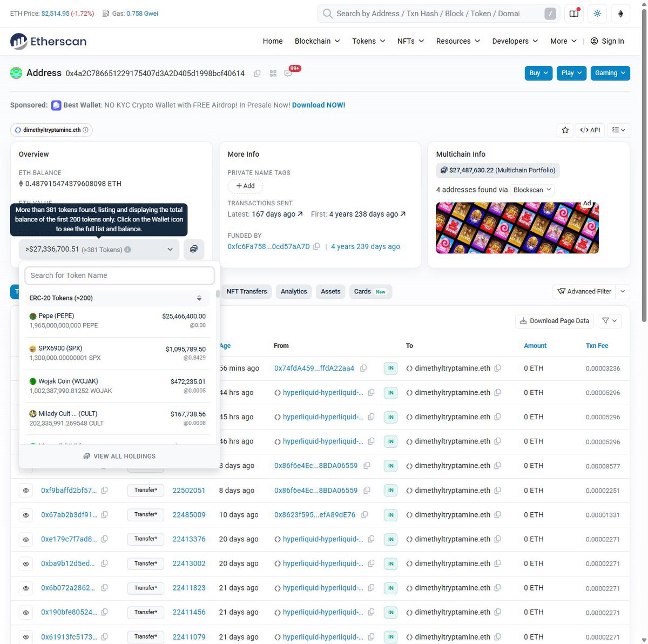Toggle eye preview for transaction 0x6b072a2862
The image size is (648, 644).
click(25, 588)
